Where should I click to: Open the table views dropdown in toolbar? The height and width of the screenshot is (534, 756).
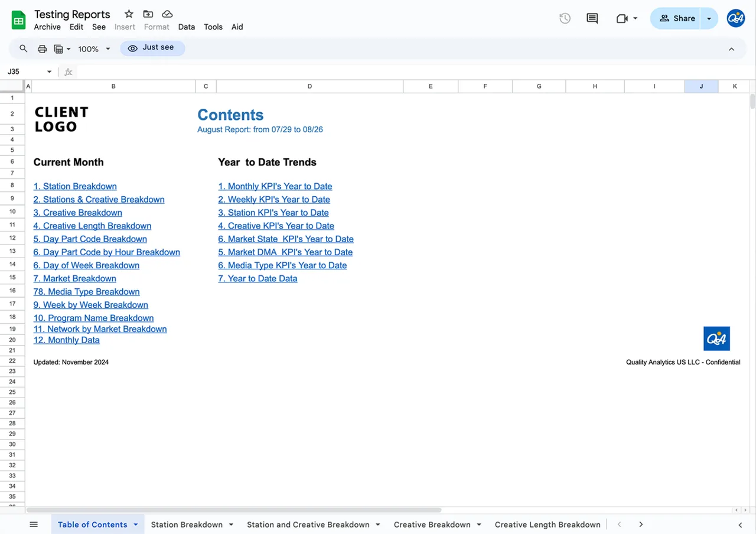click(x=62, y=49)
